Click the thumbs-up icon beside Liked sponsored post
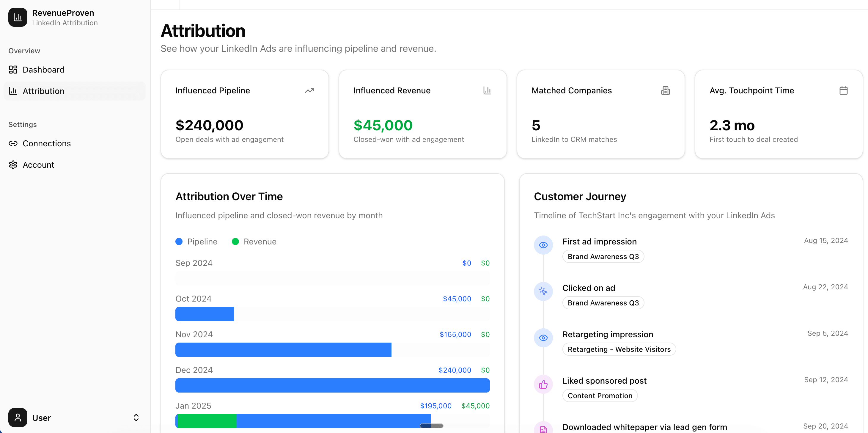Image resolution: width=868 pixels, height=433 pixels. coord(543,384)
